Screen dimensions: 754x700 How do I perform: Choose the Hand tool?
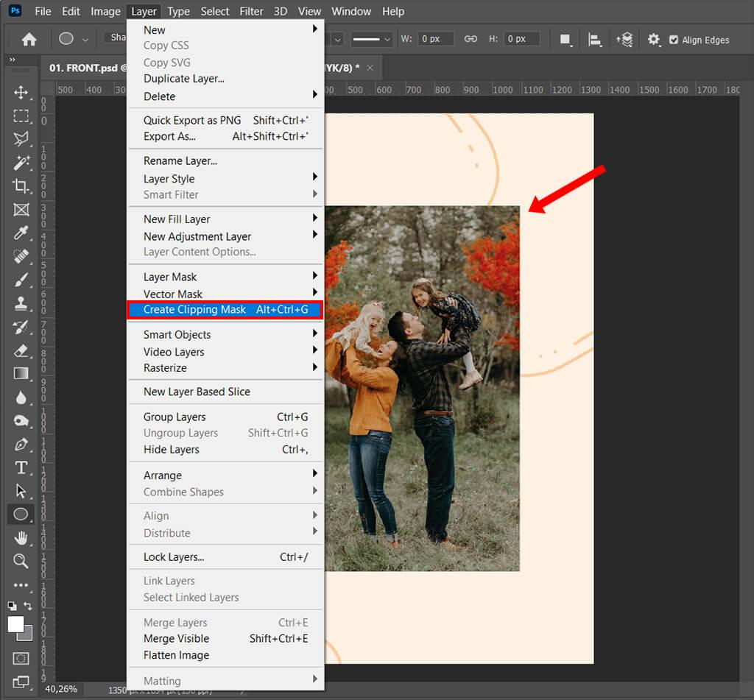pyautogui.click(x=21, y=538)
